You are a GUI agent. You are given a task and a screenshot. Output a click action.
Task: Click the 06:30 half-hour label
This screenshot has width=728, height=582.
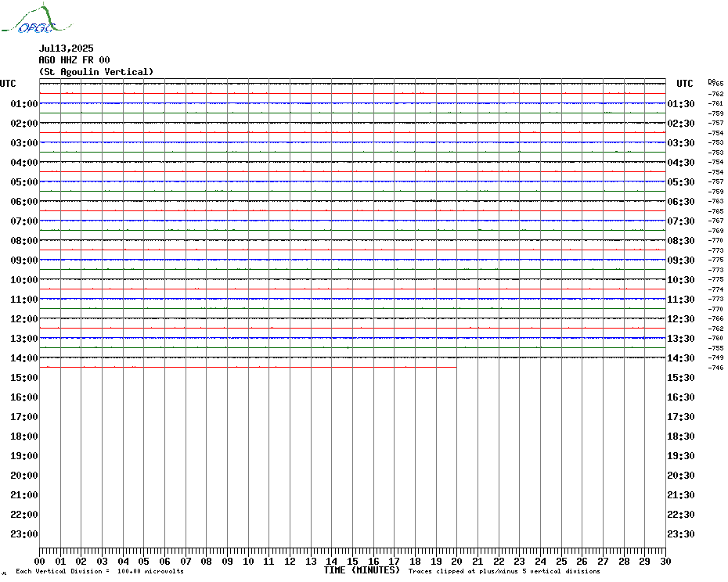681,201
